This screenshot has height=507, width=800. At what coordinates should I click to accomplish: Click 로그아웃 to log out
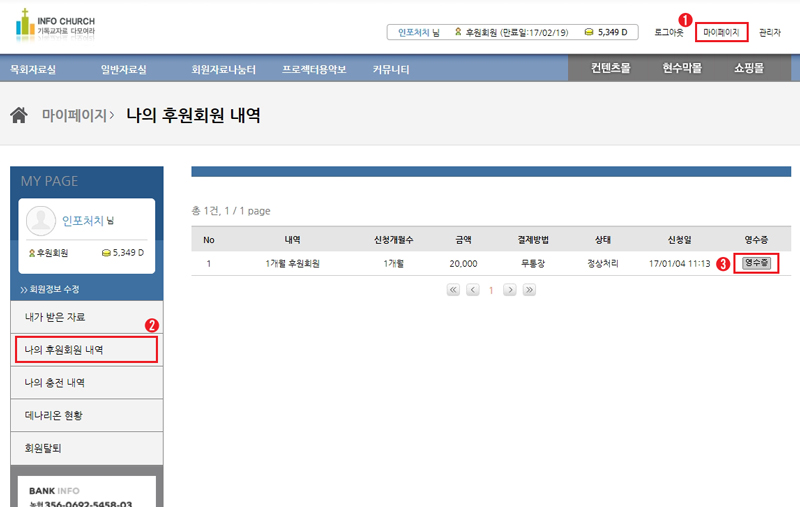(669, 33)
